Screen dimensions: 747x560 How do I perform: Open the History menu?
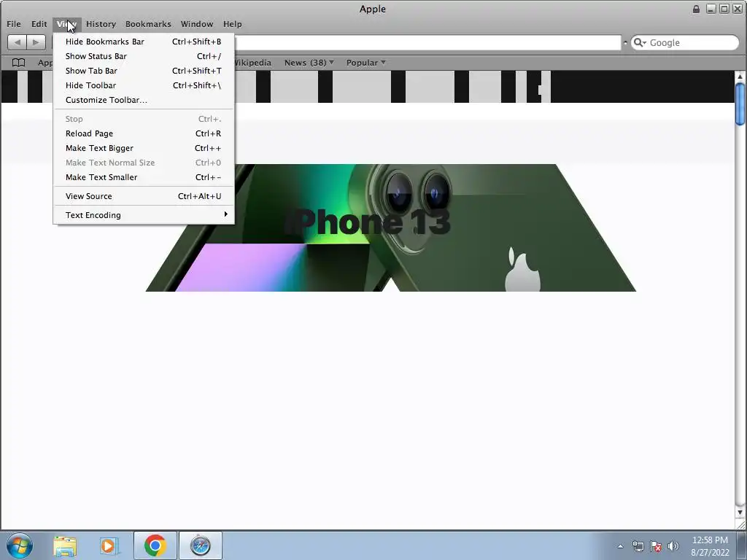[x=101, y=24]
